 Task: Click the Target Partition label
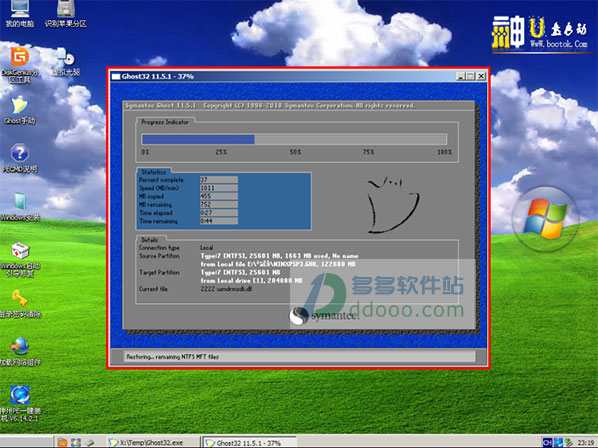click(159, 272)
